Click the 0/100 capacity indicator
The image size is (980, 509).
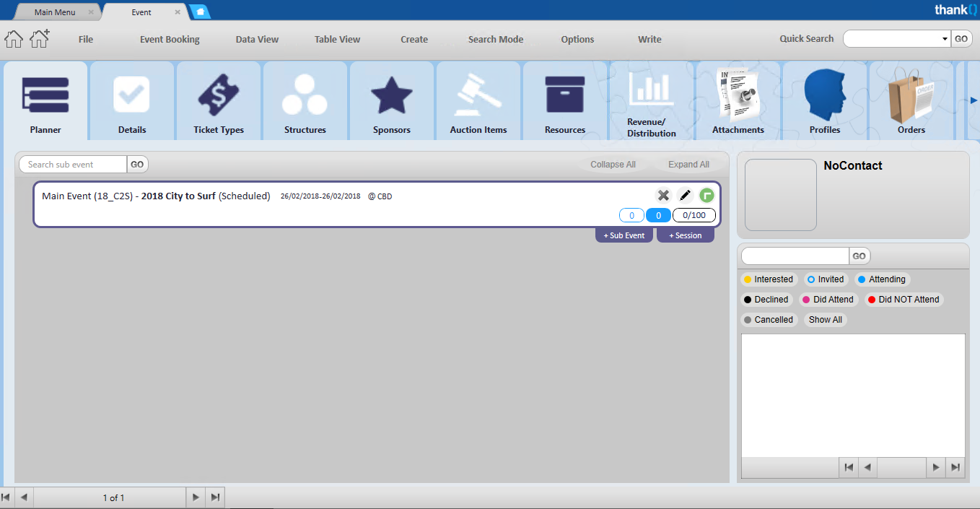tap(694, 215)
